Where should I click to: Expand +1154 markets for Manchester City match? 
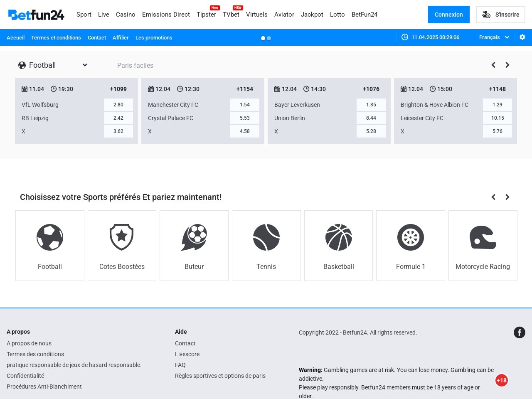(245, 89)
